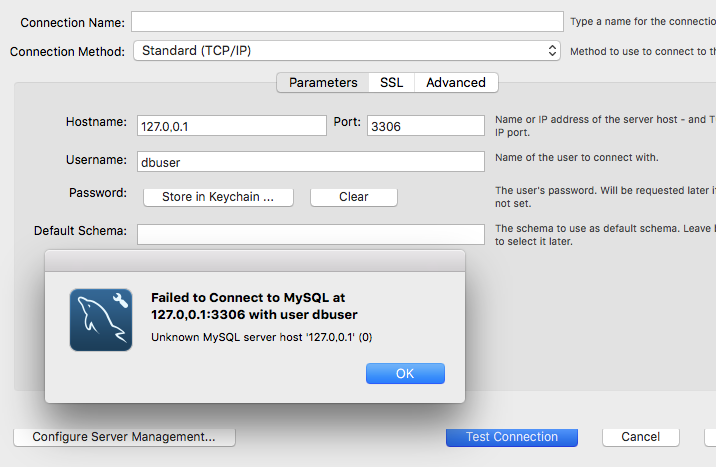716x467 pixels.
Task: Focus the Hostname input field
Action: click(x=231, y=125)
